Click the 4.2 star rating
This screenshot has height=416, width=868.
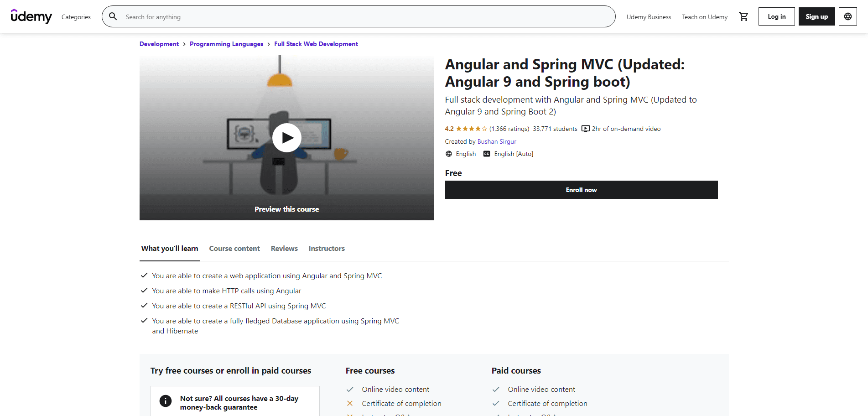(465, 129)
